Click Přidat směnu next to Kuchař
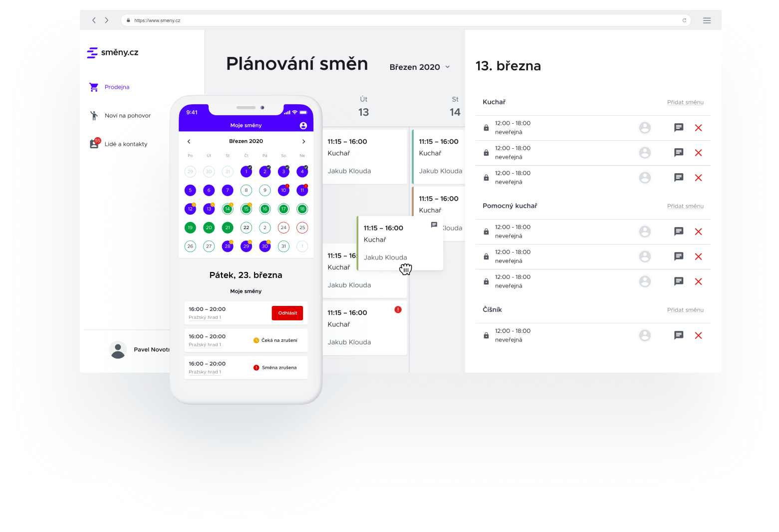 [x=685, y=102]
